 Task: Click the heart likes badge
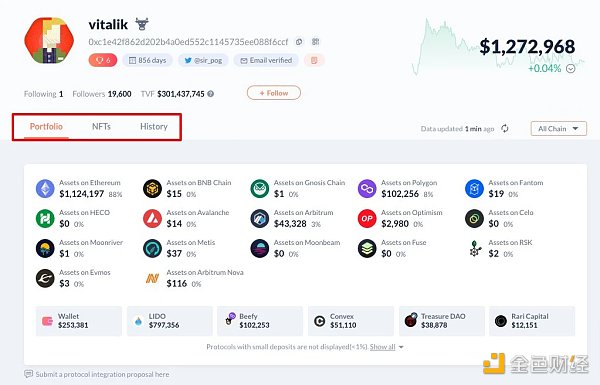pos(103,60)
